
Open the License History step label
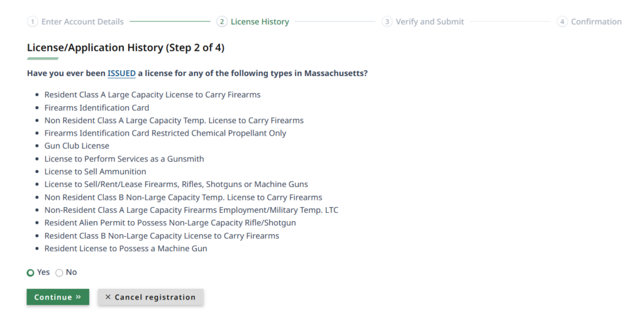[260, 22]
